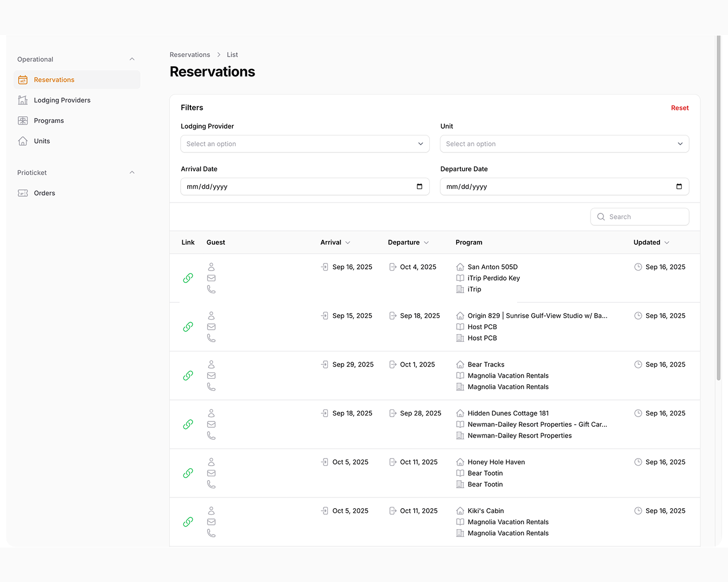This screenshot has width=728, height=582.
Task: Reset all filters
Action: 680,108
